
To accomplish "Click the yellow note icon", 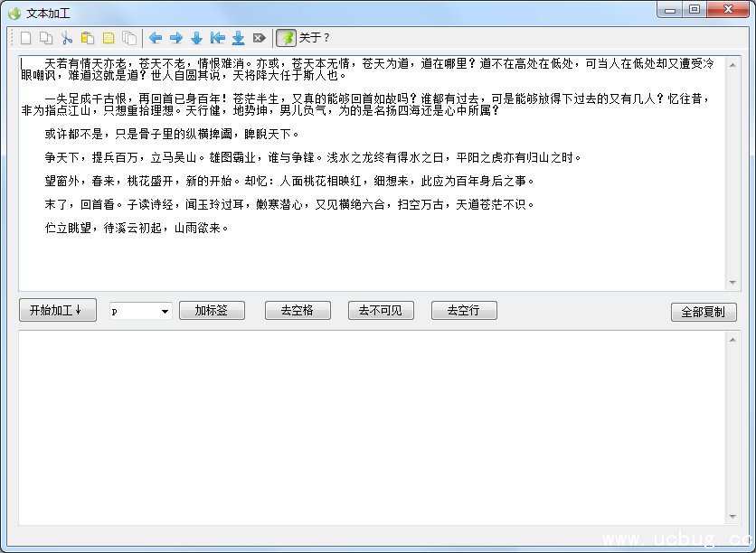I will tap(109, 38).
